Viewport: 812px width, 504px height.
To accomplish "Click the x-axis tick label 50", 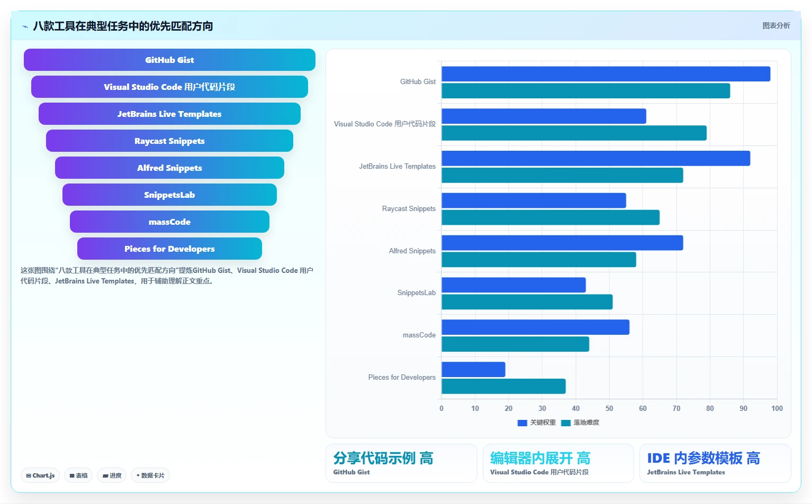I will [x=609, y=408].
